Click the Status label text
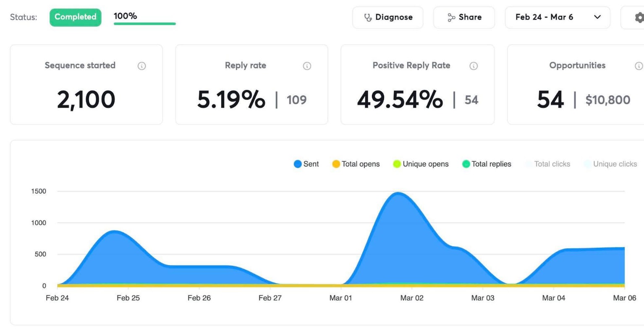The width and height of the screenshot is (644, 329). 24,18
